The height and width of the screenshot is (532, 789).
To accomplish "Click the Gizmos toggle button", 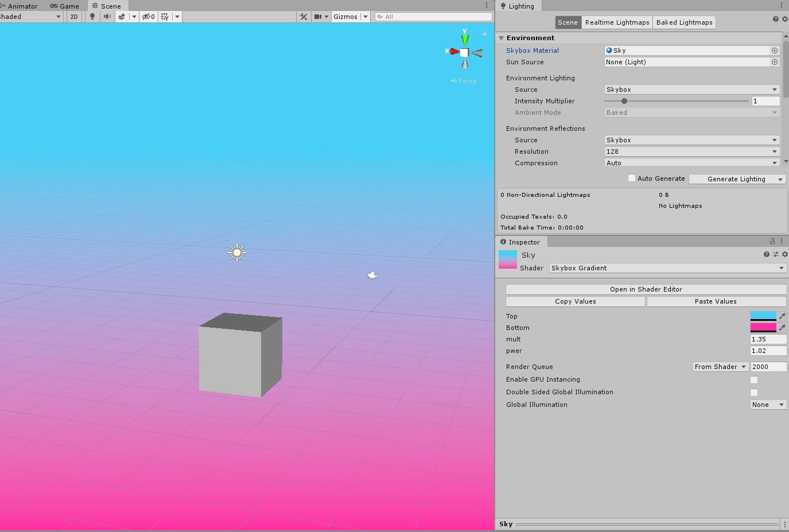I will click(345, 17).
